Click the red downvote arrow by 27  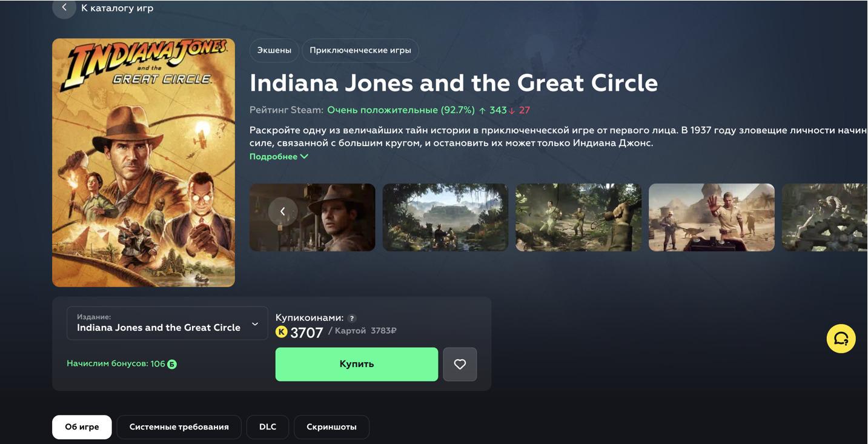tap(512, 110)
